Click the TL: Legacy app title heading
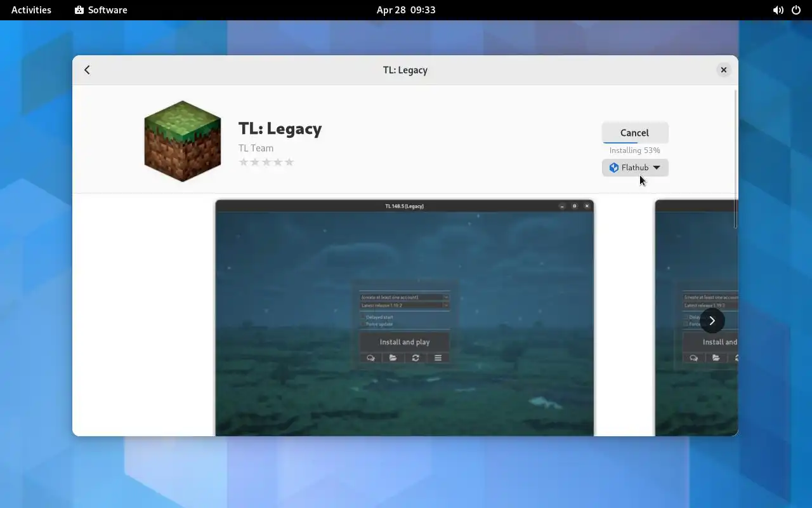The image size is (812, 508). (280, 128)
